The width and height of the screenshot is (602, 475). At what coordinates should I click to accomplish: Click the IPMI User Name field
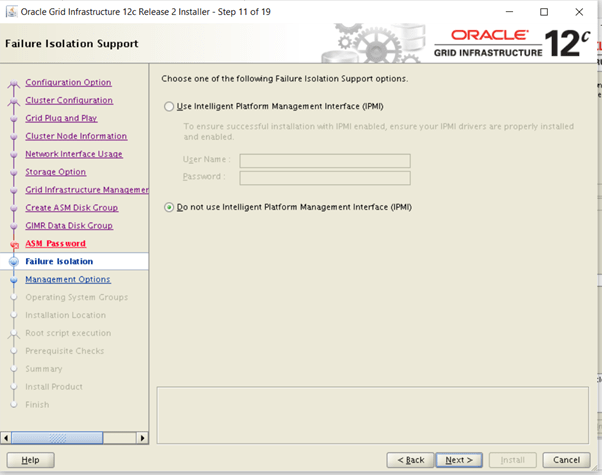(x=325, y=160)
